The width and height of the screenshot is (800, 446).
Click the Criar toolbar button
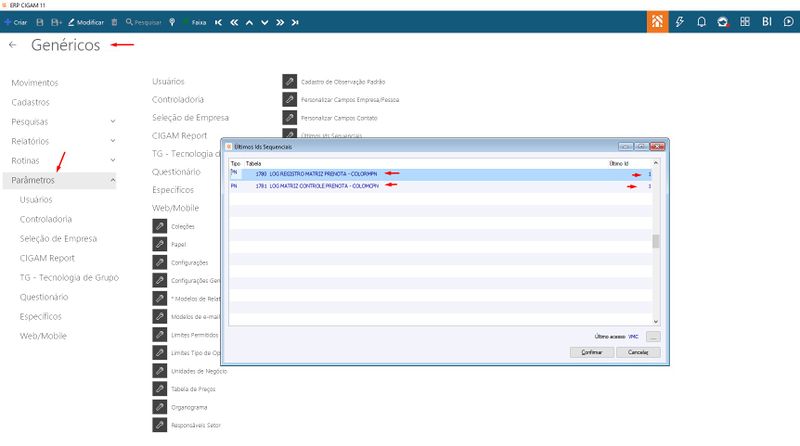pos(15,22)
